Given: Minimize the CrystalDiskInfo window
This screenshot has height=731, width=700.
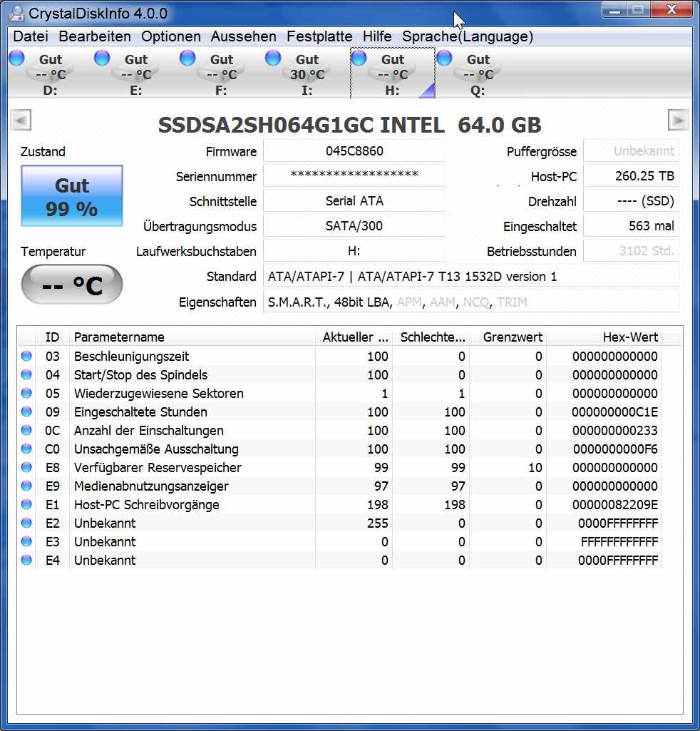Looking at the screenshot, I should (x=614, y=9).
